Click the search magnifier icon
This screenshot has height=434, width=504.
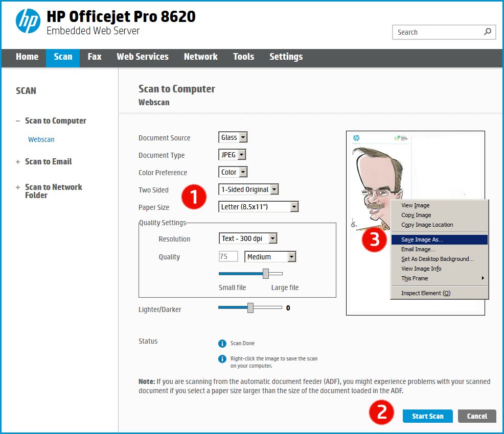488,32
